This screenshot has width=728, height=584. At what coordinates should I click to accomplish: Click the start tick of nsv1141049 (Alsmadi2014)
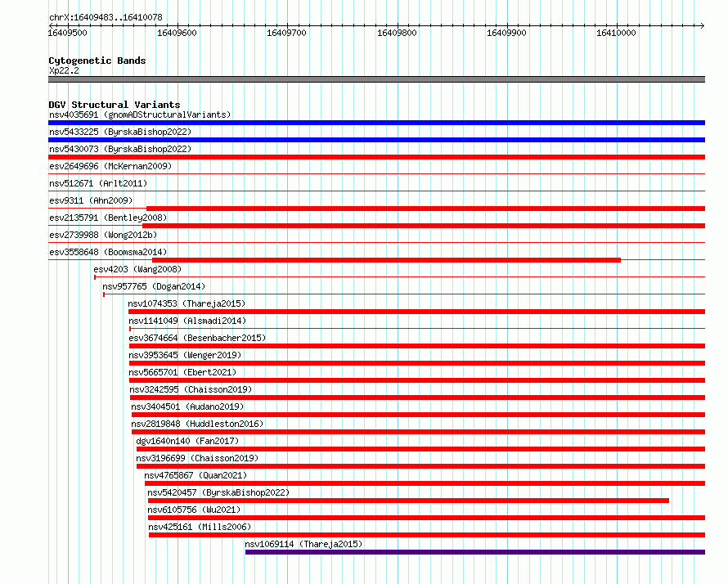point(130,329)
